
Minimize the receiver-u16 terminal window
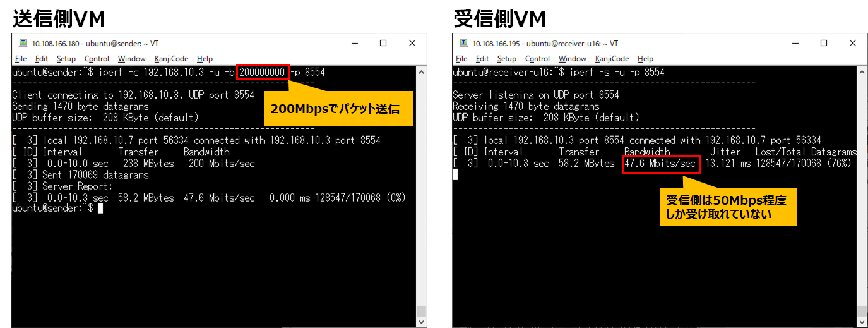click(795, 43)
